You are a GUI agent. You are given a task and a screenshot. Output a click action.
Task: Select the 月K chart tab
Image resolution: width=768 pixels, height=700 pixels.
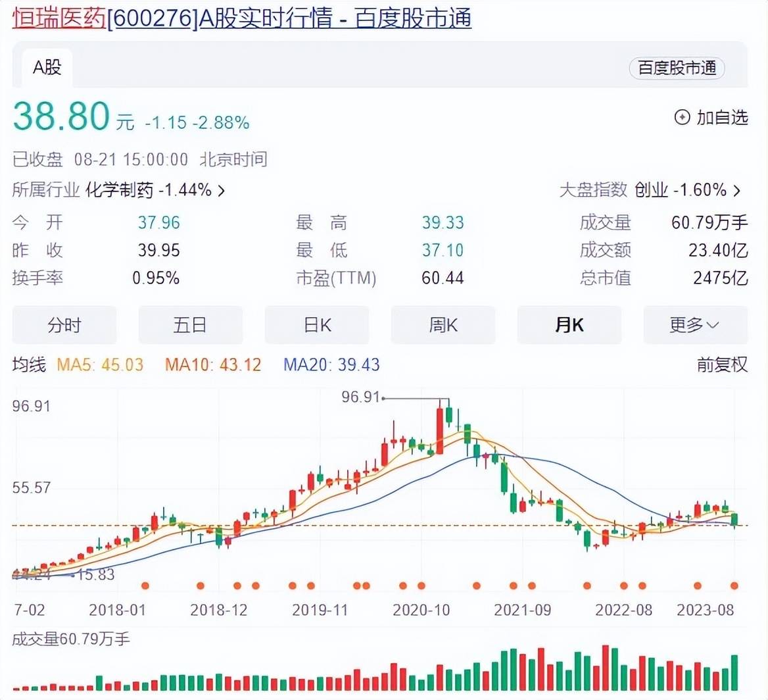(x=569, y=324)
